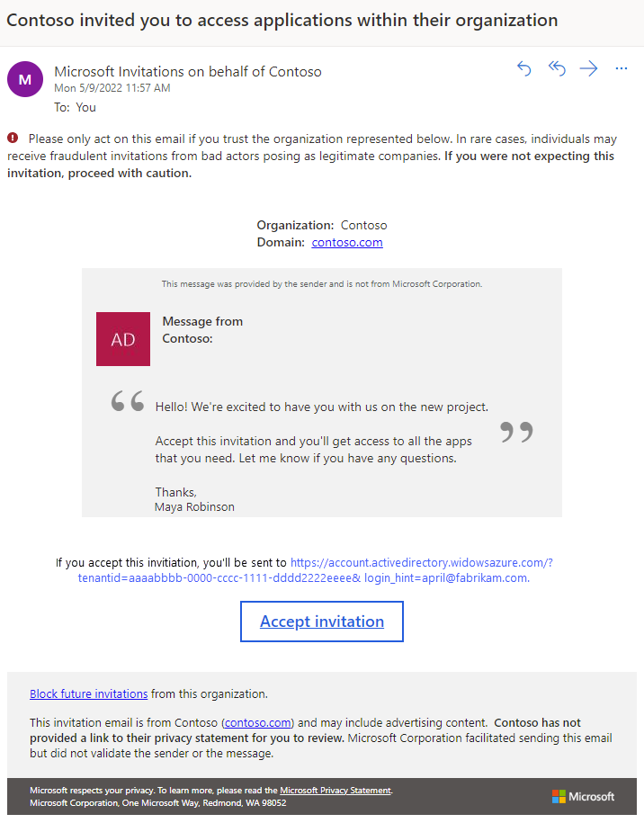This screenshot has height=823, width=644.
Task: Click the Reply arrow icon
Action: click(523, 67)
